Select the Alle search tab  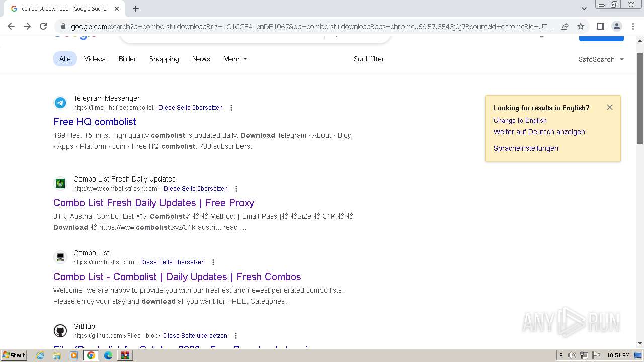pos(65,59)
